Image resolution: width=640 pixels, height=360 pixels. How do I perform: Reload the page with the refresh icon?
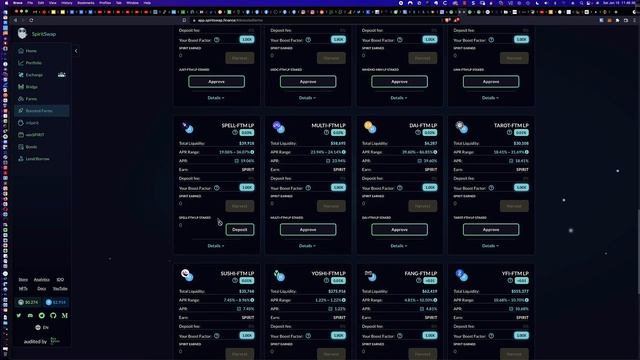tap(31, 20)
